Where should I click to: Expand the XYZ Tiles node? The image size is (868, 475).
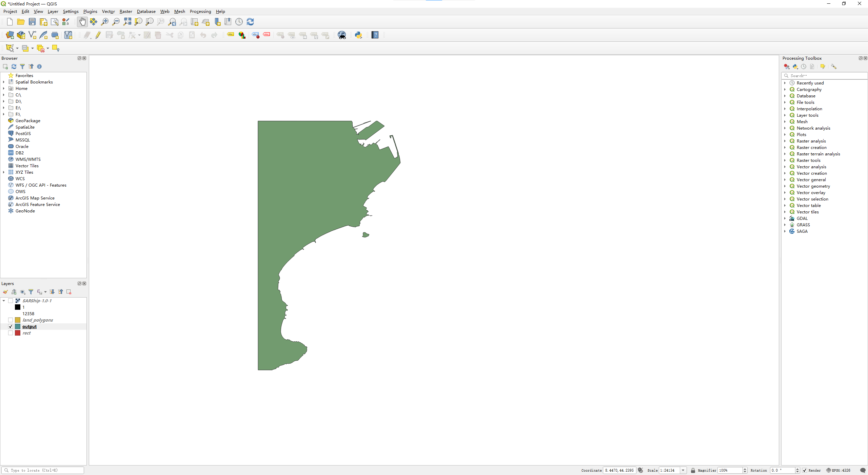4,172
